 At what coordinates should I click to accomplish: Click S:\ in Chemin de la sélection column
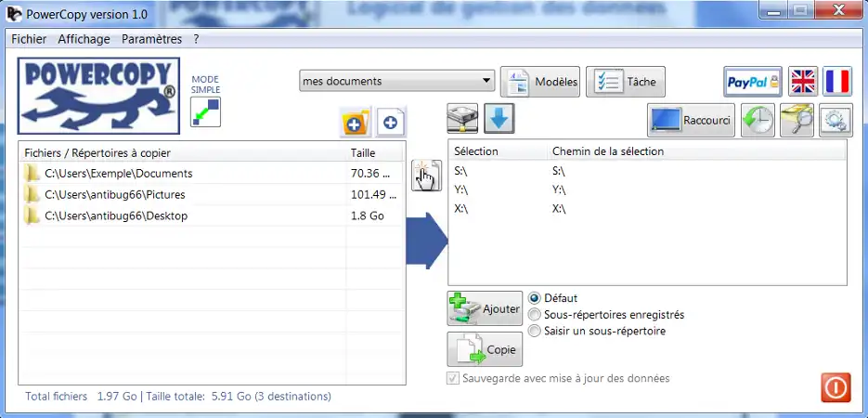559,171
